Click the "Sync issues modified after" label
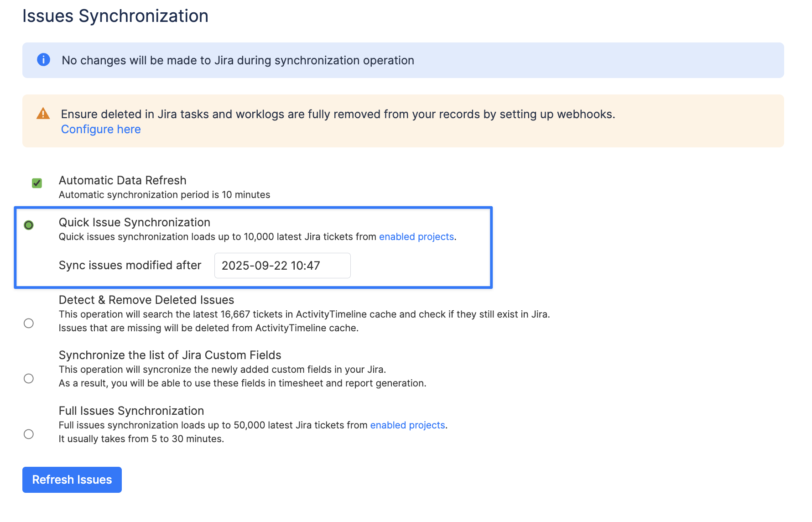Viewport: 812px width, 522px height. click(130, 266)
